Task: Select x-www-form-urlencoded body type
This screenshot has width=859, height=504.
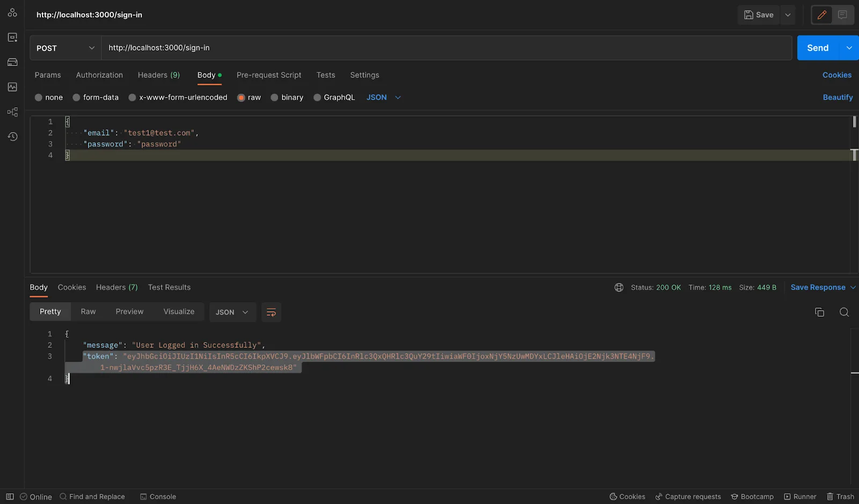Action: (x=178, y=97)
